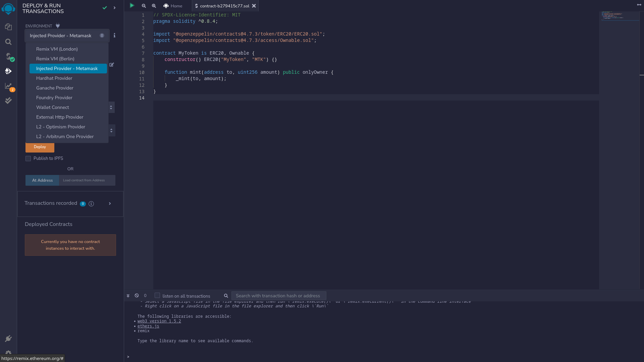The width and height of the screenshot is (644, 362).
Task: Open the unit testing checkmark icon
Action: point(8,101)
